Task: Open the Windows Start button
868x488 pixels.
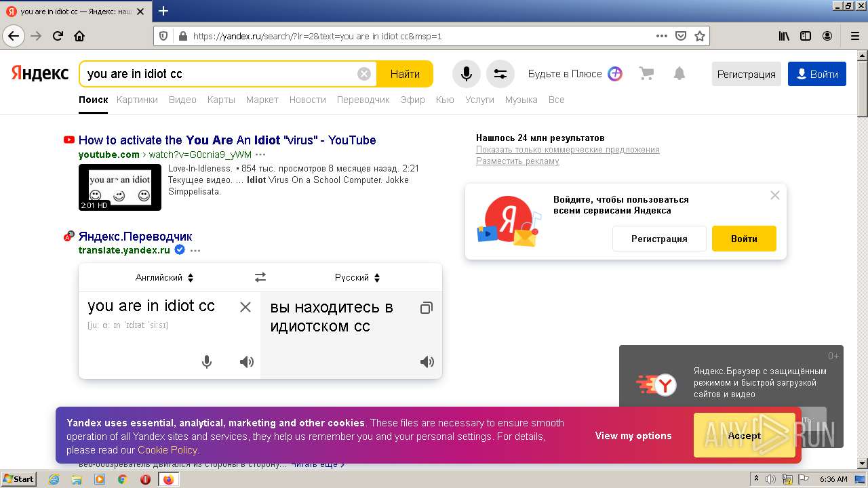Action: coord(19,479)
